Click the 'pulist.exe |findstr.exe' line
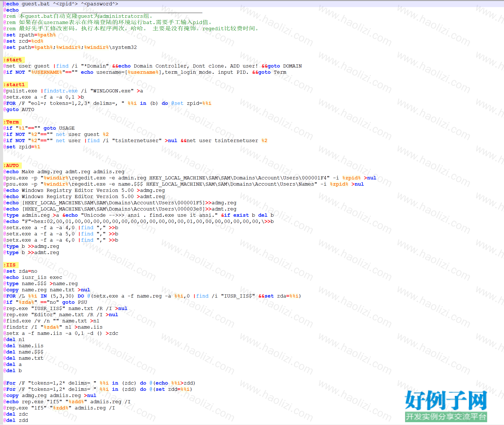 click(x=73, y=91)
